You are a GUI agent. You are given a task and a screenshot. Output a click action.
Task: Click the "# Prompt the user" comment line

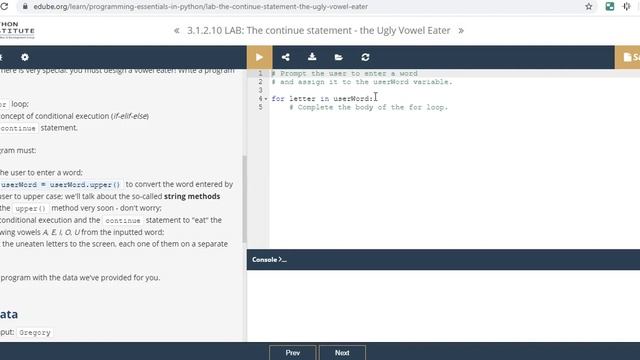pyautogui.click(x=344, y=73)
